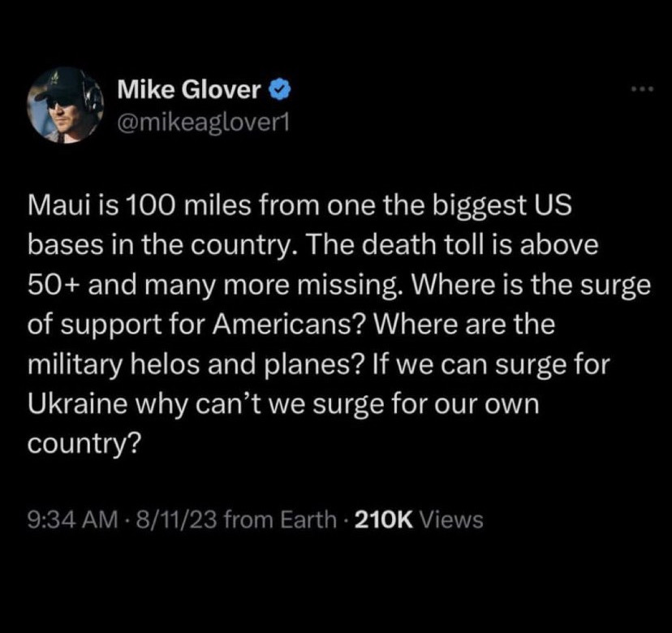This screenshot has width=672, height=633.
Task: Open the three-dot more options menu
Action: (643, 89)
